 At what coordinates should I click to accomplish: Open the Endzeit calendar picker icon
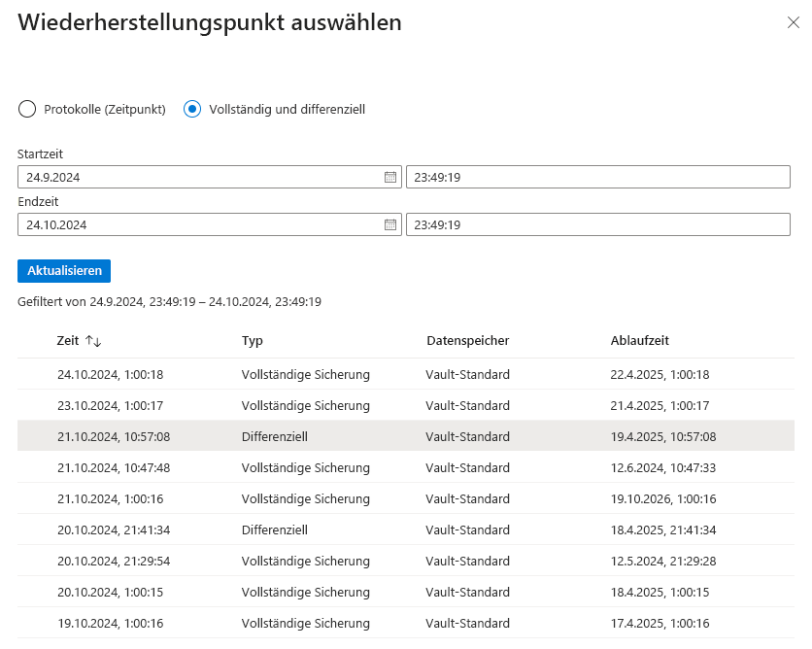point(391,224)
